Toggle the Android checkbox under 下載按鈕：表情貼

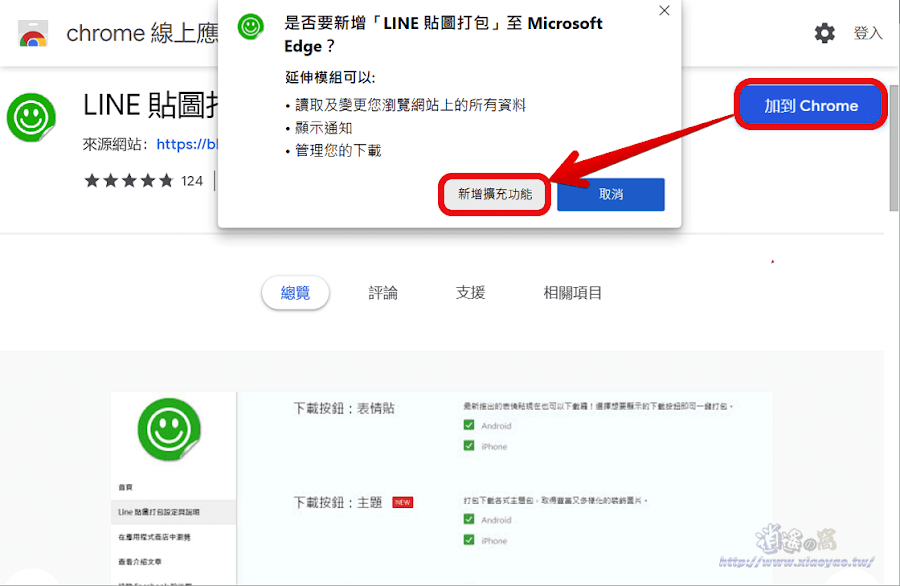pyautogui.click(x=469, y=425)
